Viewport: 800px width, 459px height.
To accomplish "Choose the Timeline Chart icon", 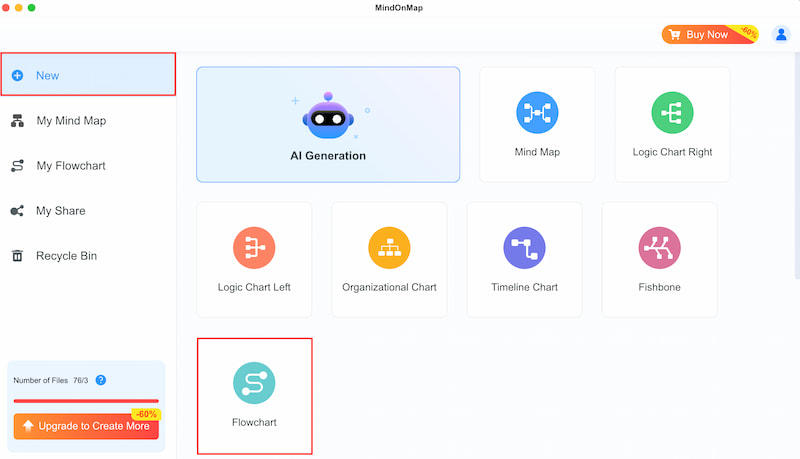I will (524, 248).
